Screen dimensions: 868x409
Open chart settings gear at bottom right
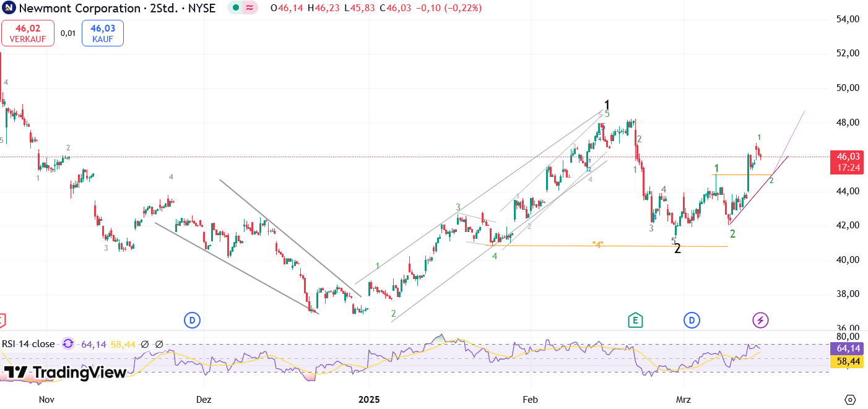(x=850, y=399)
